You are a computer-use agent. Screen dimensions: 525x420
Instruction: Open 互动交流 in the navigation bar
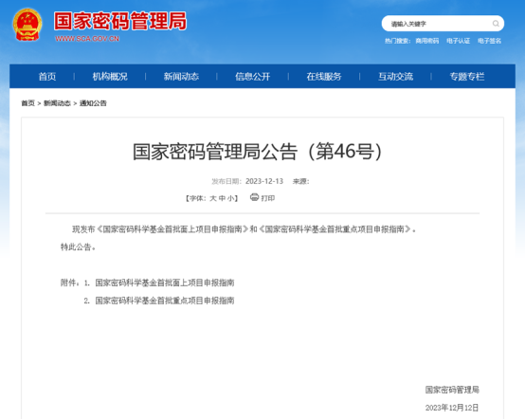point(395,77)
